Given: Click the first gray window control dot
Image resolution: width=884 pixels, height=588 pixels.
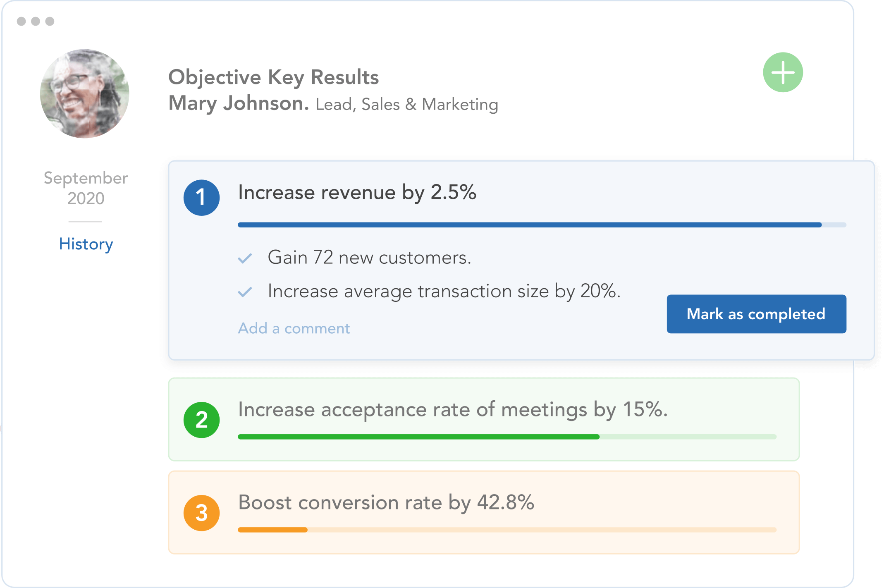Looking at the screenshot, I should point(21,21).
